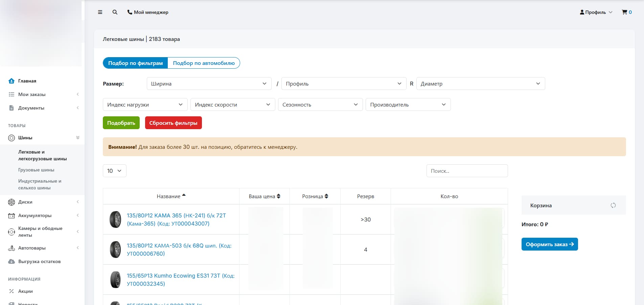Viewport: 644px width, 305px height.
Task: Click the Главная home icon
Action: pyautogui.click(x=11, y=81)
